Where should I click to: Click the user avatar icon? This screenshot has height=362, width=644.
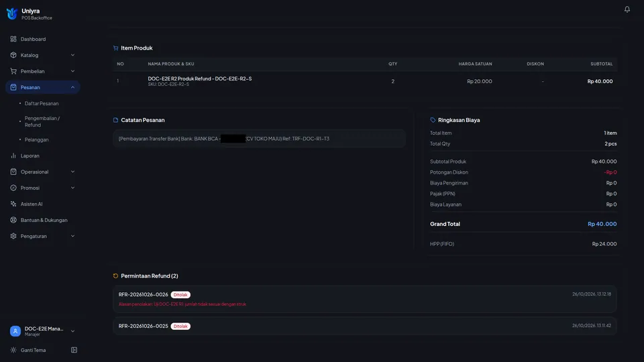pyautogui.click(x=15, y=331)
